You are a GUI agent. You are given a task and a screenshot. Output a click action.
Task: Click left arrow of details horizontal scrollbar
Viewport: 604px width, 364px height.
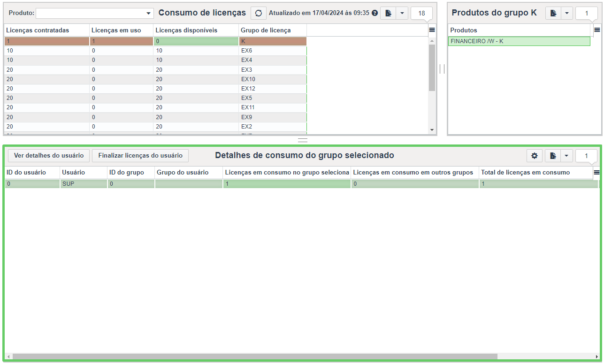[x=8, y=356]
